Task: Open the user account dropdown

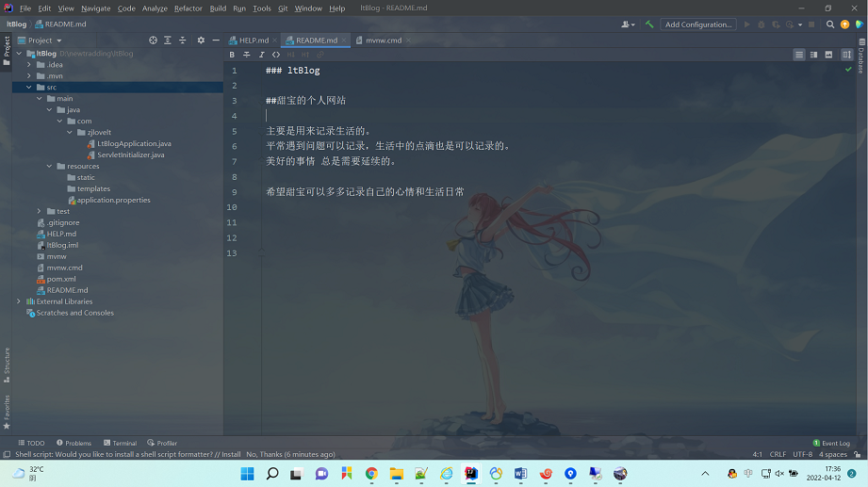Action: [628, 24]
